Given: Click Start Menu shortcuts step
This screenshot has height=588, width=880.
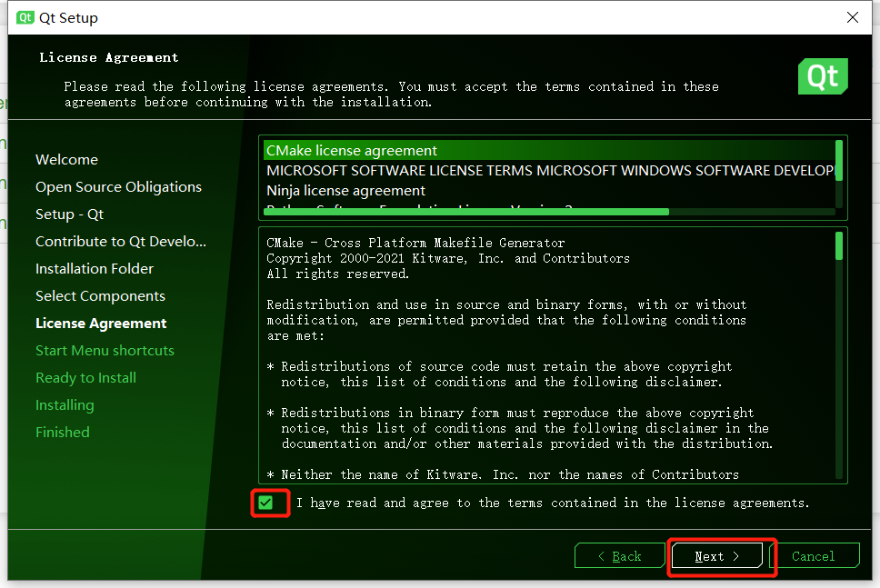Looking at the screenshot, I should (105, 351).
